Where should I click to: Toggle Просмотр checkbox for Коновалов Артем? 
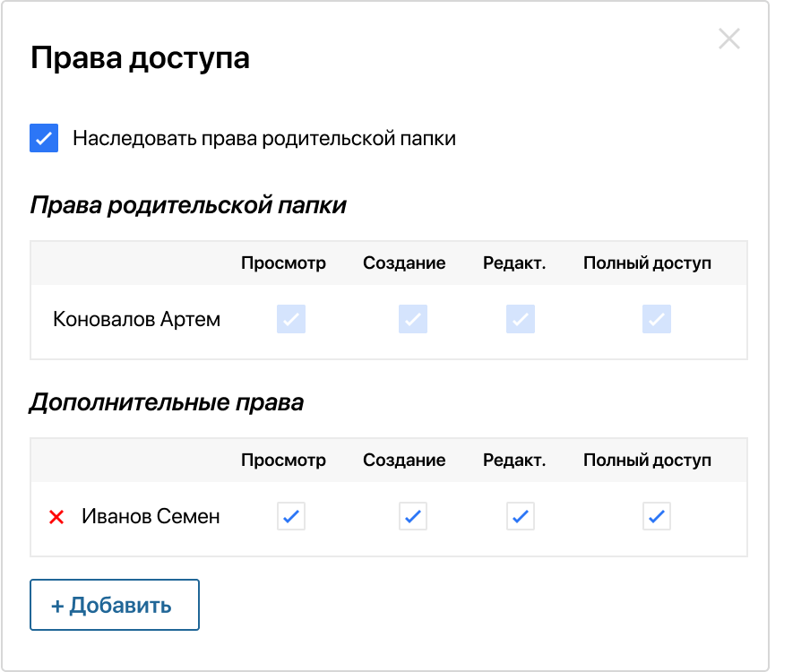[291, 319]
